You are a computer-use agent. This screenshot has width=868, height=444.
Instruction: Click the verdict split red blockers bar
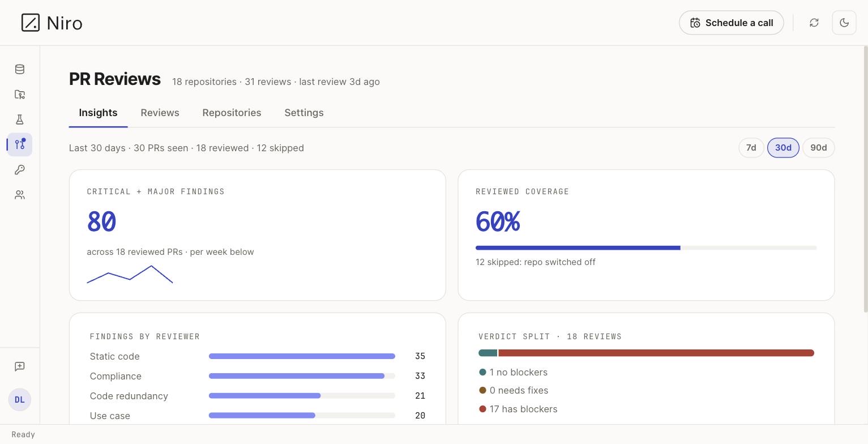point(656,353)
